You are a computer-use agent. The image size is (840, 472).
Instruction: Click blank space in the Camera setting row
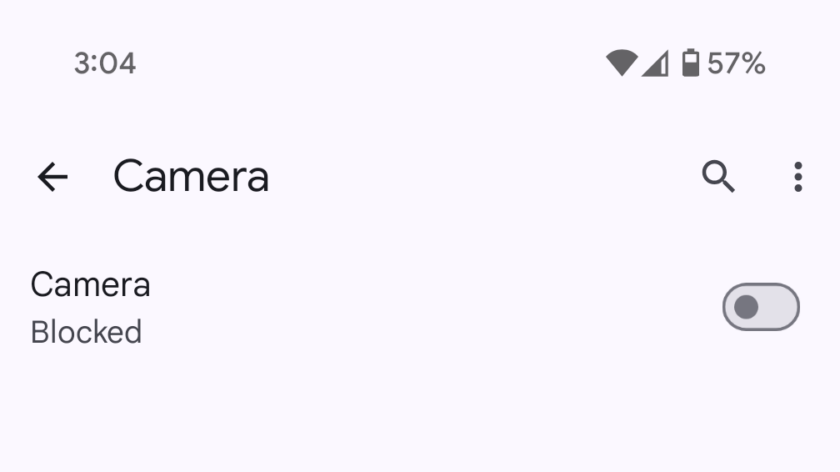click(x=430, y=307)
